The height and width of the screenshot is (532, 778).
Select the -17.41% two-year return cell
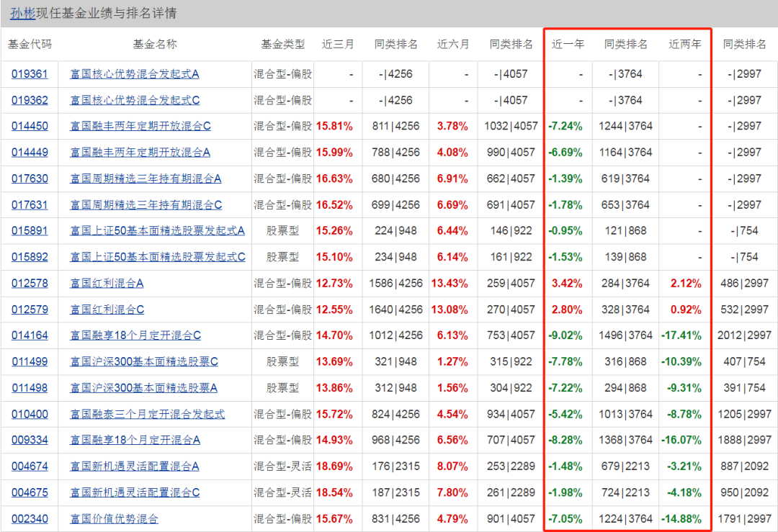point(681,335)
